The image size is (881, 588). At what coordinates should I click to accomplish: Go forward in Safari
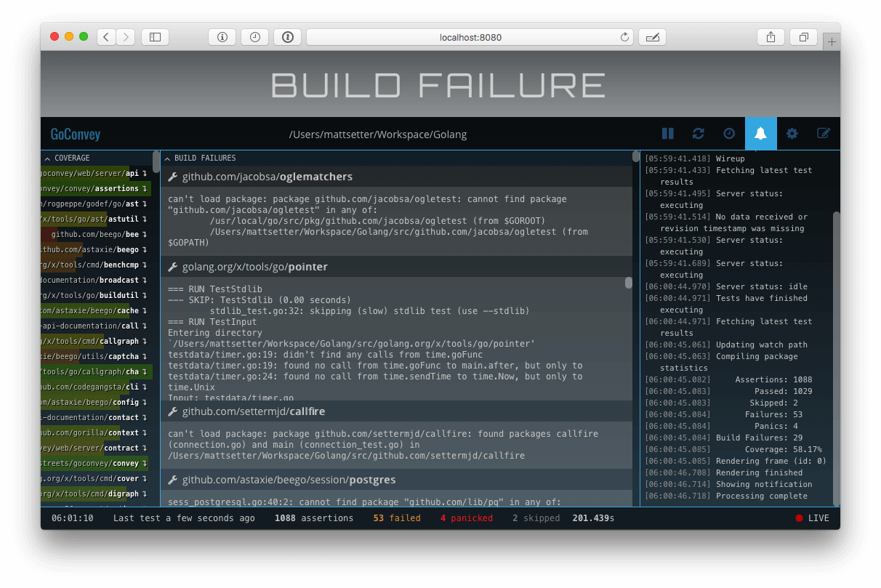pyautogui.click(x=125, y=37)
